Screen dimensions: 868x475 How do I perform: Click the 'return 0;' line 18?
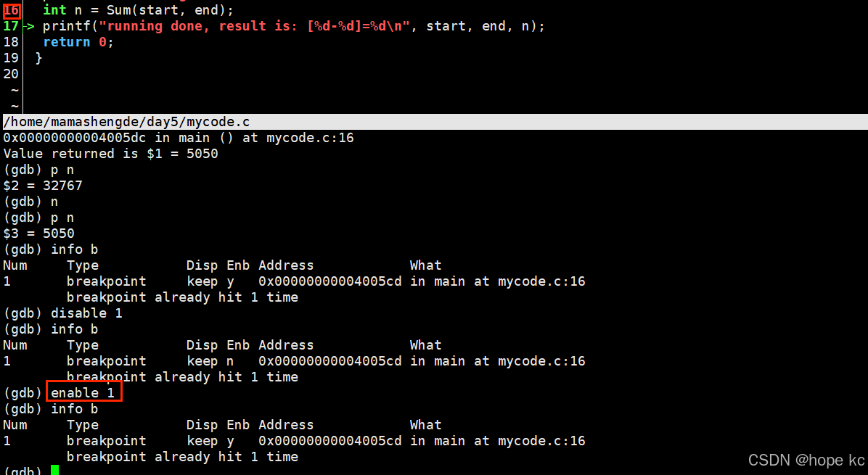coord(78,42)
